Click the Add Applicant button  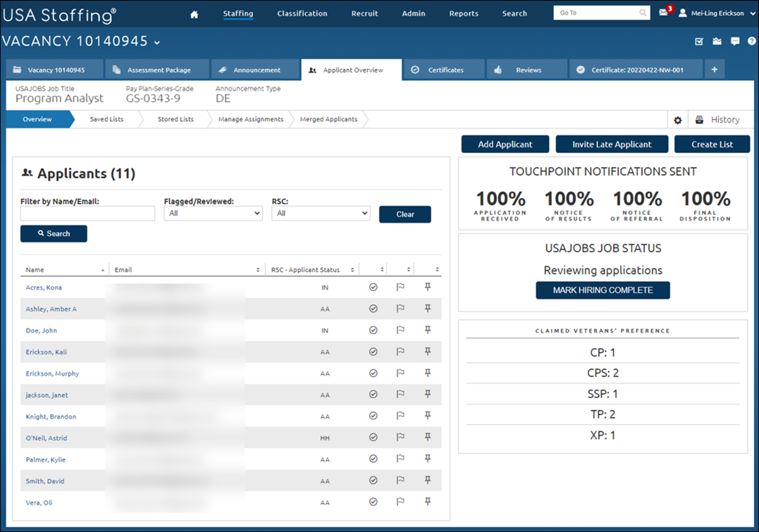(x=505, y=144)
